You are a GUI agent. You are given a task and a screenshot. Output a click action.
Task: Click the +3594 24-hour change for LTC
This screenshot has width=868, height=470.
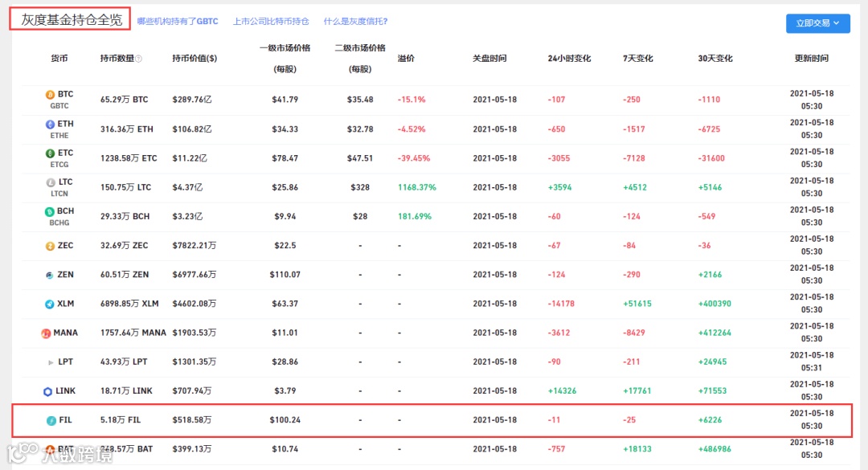pyautogui.click(x=559, y=188)
